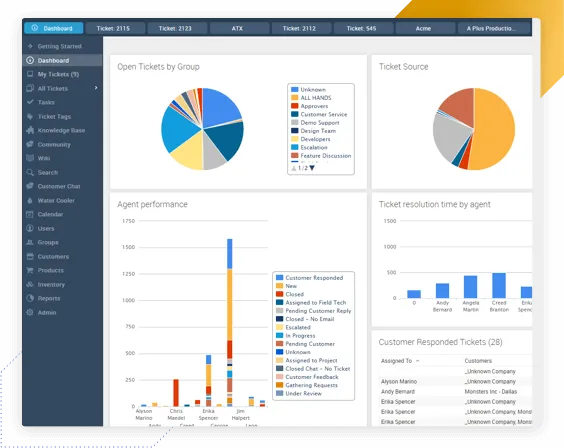
Task: Click the Water Cooler icon
Action: coord(30,200)
